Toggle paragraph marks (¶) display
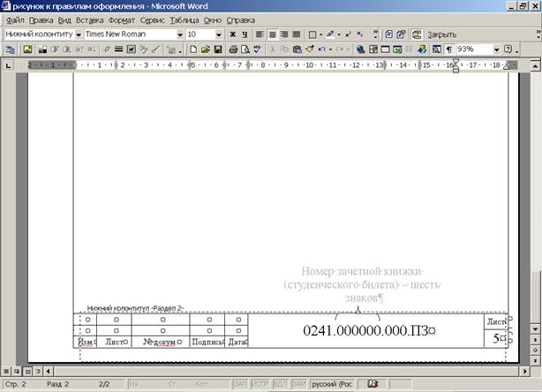Screen dimensions: 542x392 click(449, 49)
